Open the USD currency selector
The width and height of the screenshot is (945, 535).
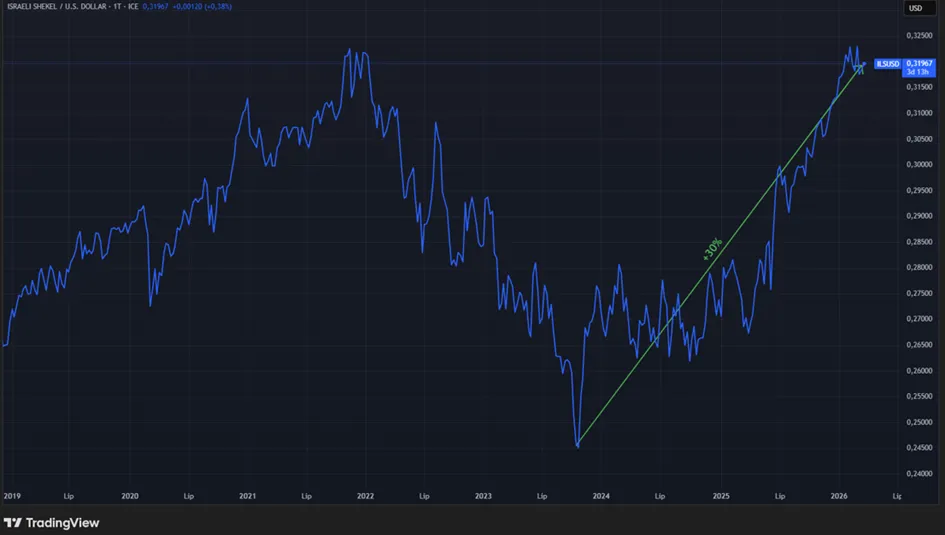918,8
